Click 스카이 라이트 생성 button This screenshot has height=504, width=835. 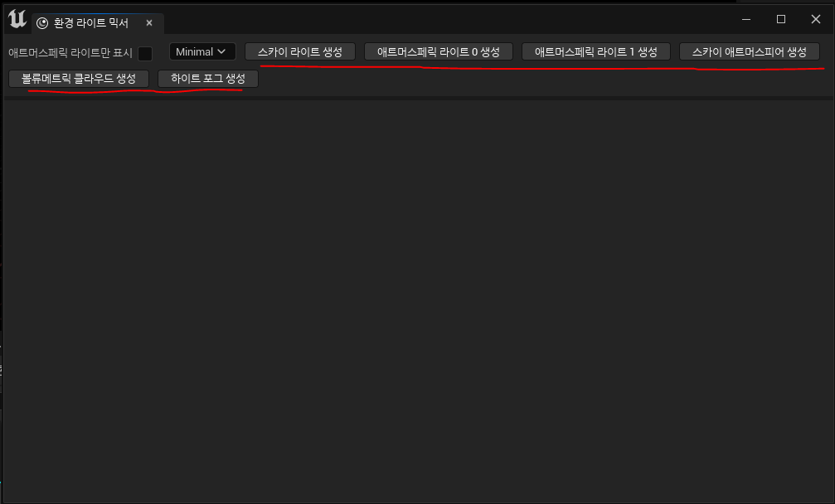click(300, 51)
